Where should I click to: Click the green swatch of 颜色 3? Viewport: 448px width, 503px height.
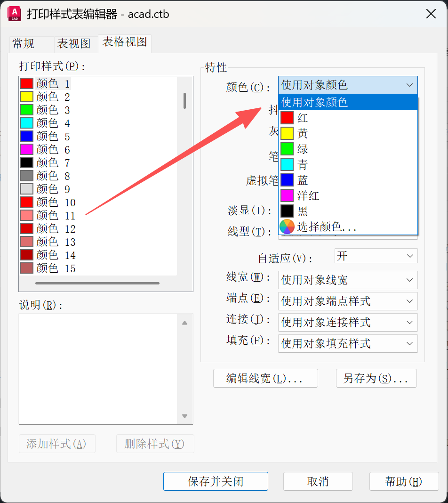click(x=27, y=110)
